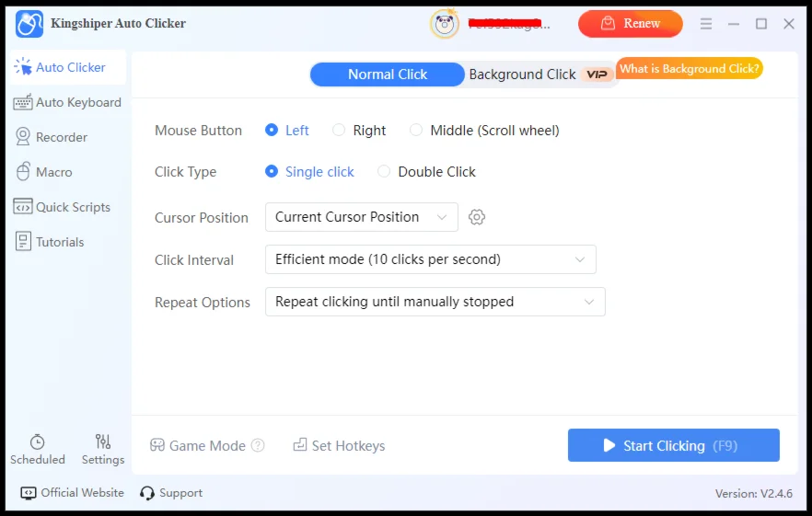Open Set Hotkeys
The width and height of the screenshot is (812, 516).
click(339, 445)
